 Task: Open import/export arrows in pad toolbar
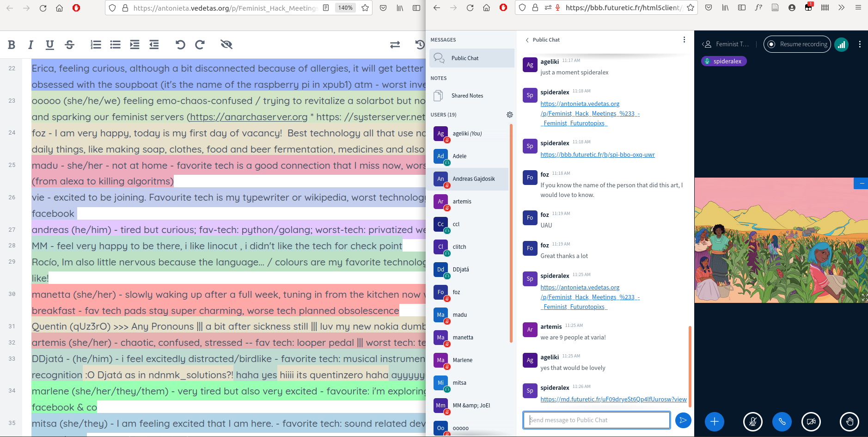[395, 45]
